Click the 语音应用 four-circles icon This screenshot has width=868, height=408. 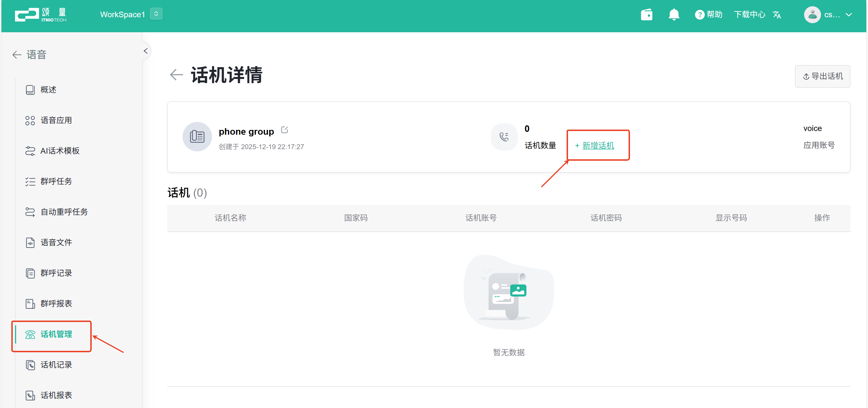point(30,120)
